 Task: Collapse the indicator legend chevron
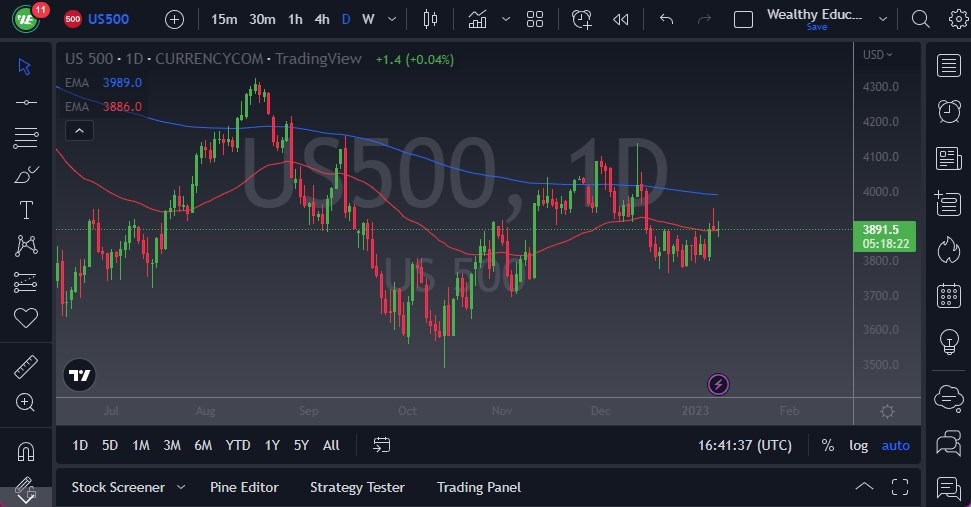78,130
